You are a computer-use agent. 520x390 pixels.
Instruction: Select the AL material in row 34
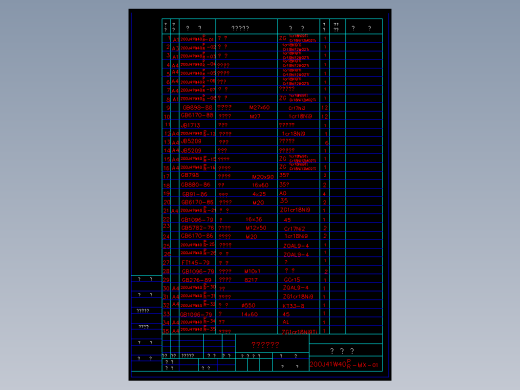(286, 322)
